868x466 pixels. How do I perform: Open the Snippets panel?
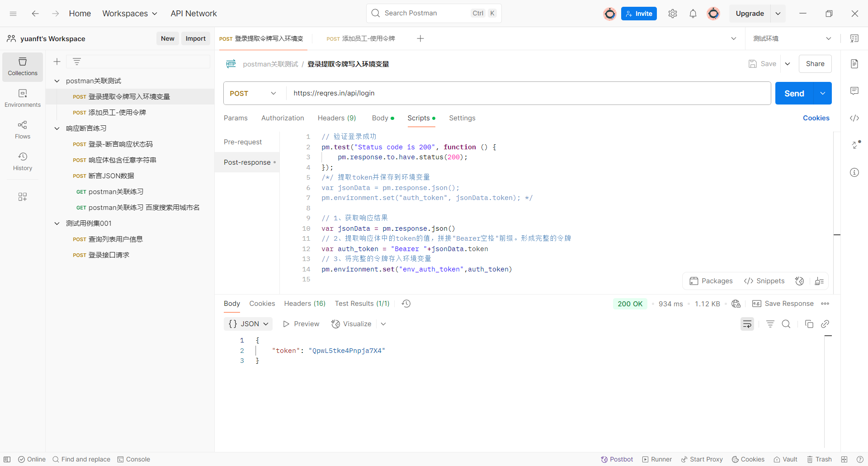(x=764, y=281)
